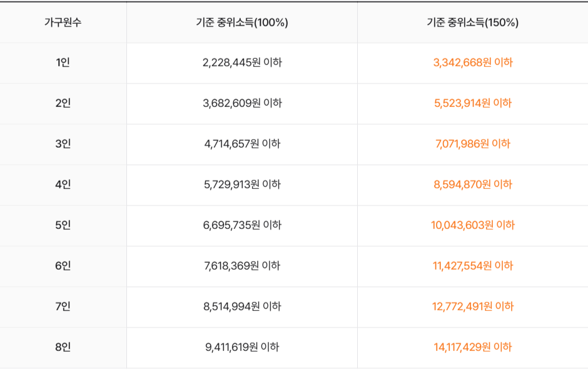The height and width of the screenshot is (371, 588).
Task: Click the 2인 row label
Action: point(63,103)
